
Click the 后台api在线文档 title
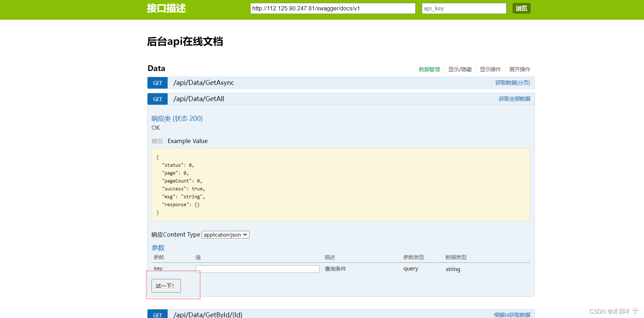(185, 42)
